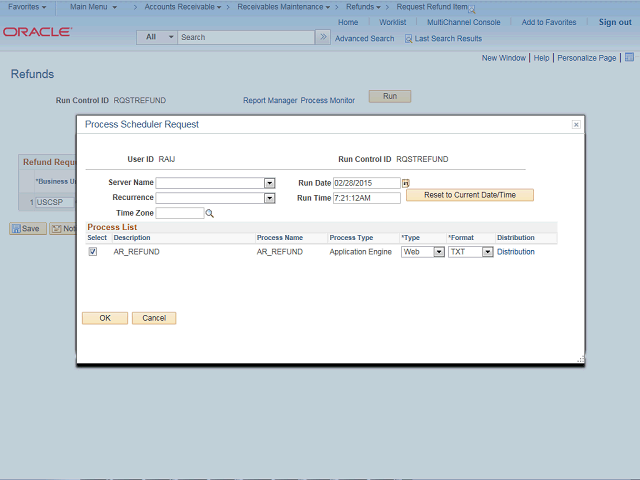The image size is (640, 480).
Task: Click the search go arrow button
Action: 322,37
